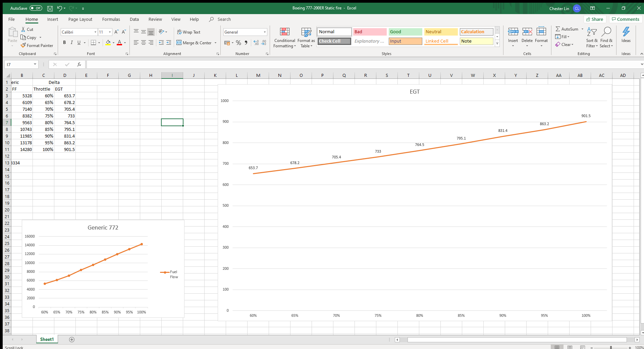Toggle Italic formatting
This screenshot has height=349, width=644.
coord(71,43)
